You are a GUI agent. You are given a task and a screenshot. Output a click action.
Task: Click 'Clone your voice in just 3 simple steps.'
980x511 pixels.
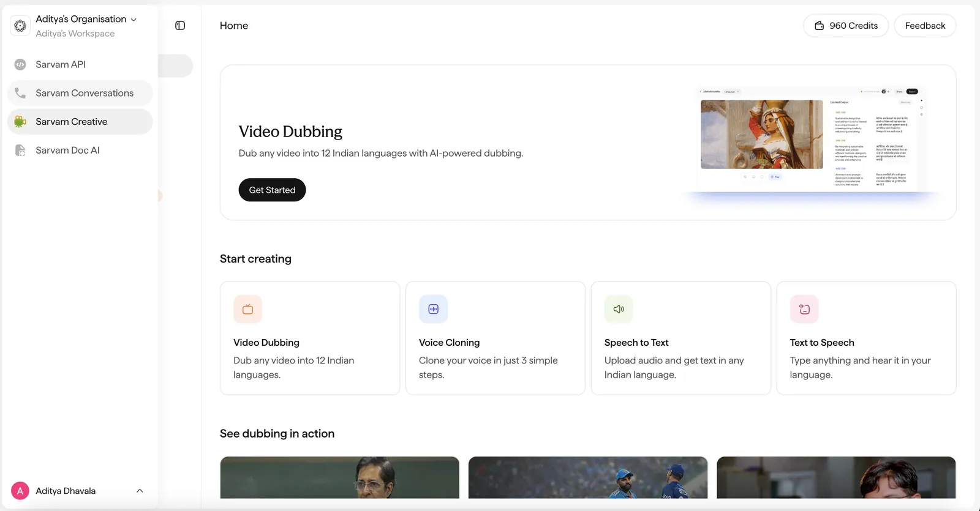488,368
